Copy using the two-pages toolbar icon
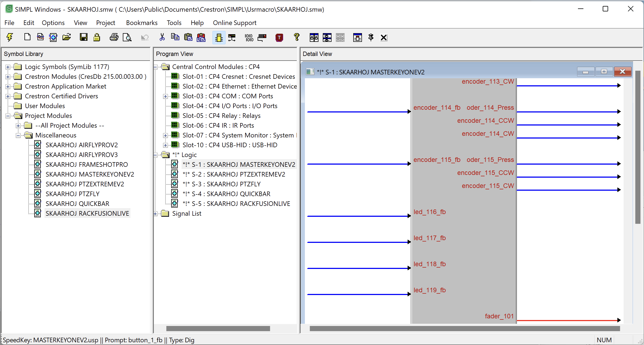The image size is (644, 345). click(x=175, y=37)
